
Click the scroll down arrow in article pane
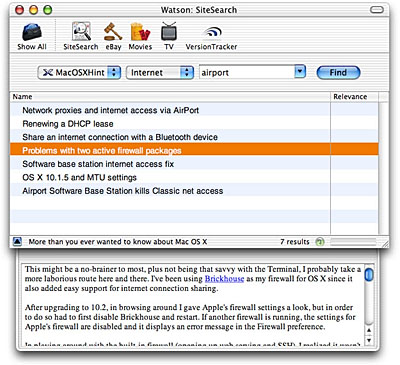point(369,340)
